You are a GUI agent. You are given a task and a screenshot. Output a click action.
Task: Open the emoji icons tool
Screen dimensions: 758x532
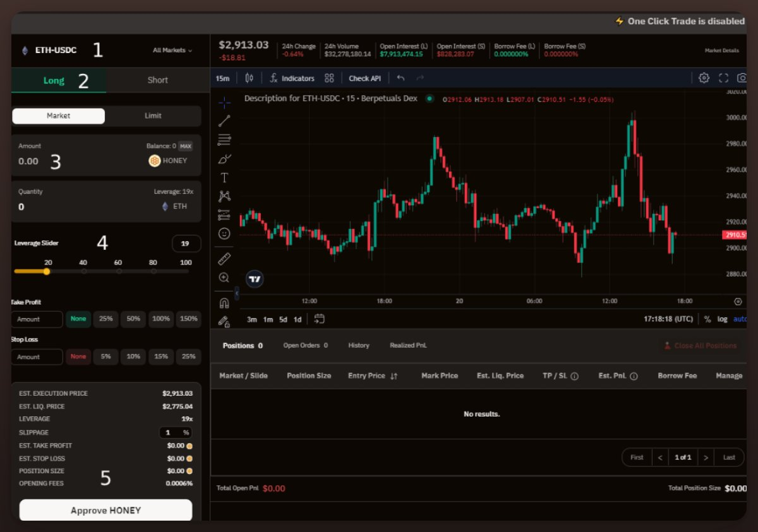(224, 233)
